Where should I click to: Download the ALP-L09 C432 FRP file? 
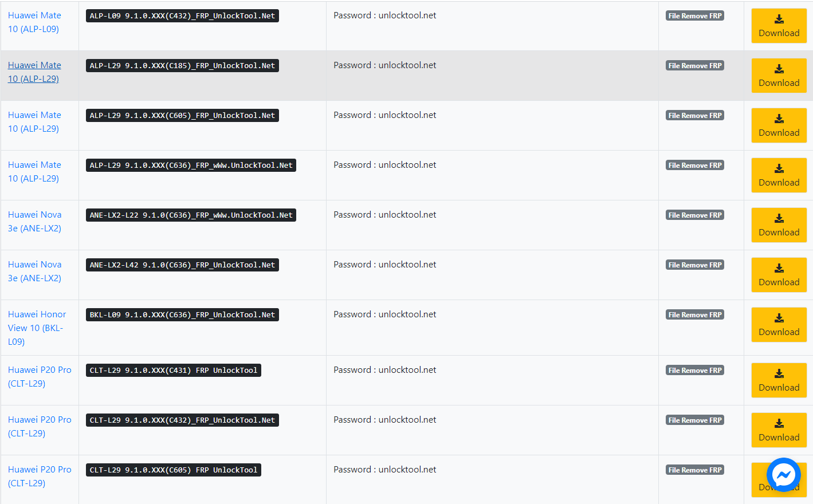pos(779,26)
